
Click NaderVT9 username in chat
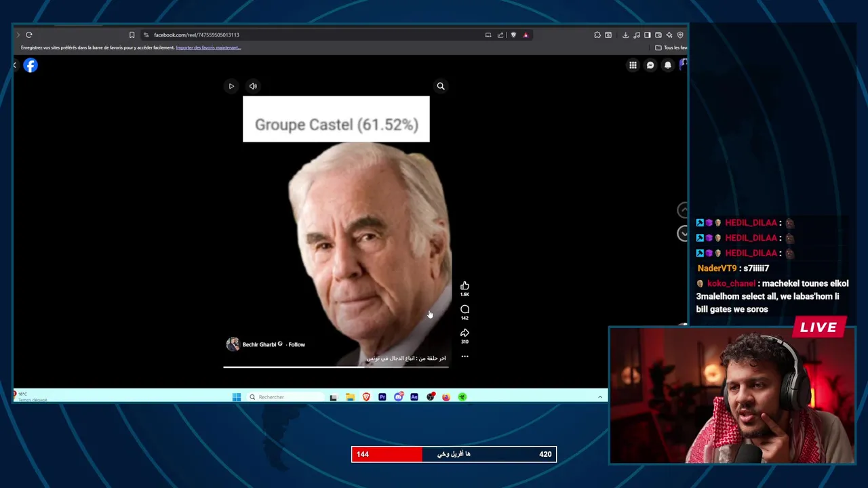(717, 268)
